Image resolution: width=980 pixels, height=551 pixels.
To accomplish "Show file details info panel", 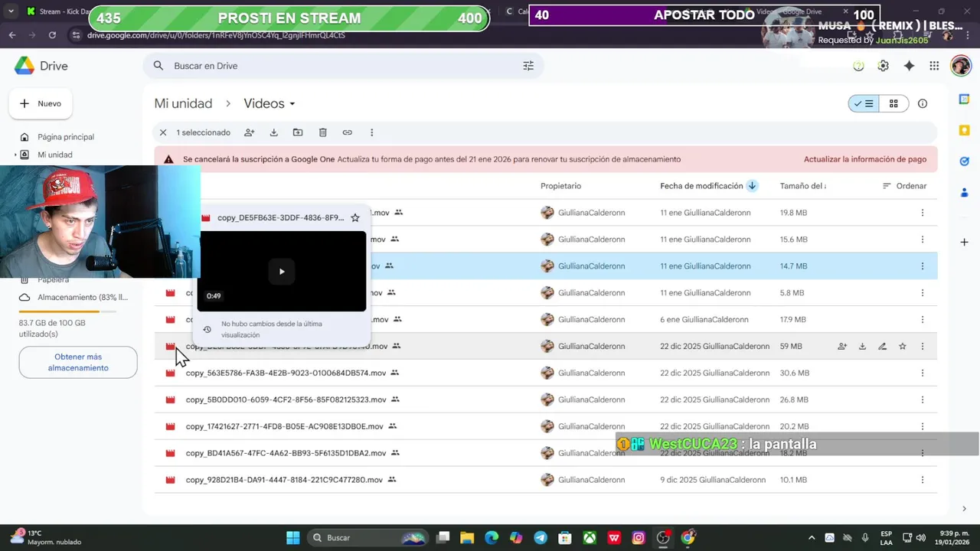I will 923,104.
